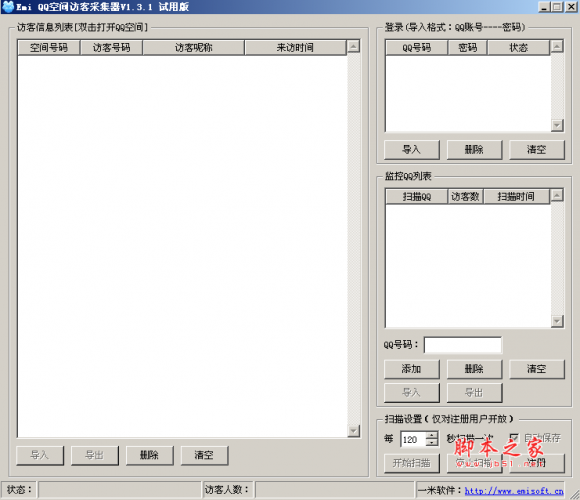Click the 状态 column header in login list
The image size is (580, 500).
tap(518, 48)
